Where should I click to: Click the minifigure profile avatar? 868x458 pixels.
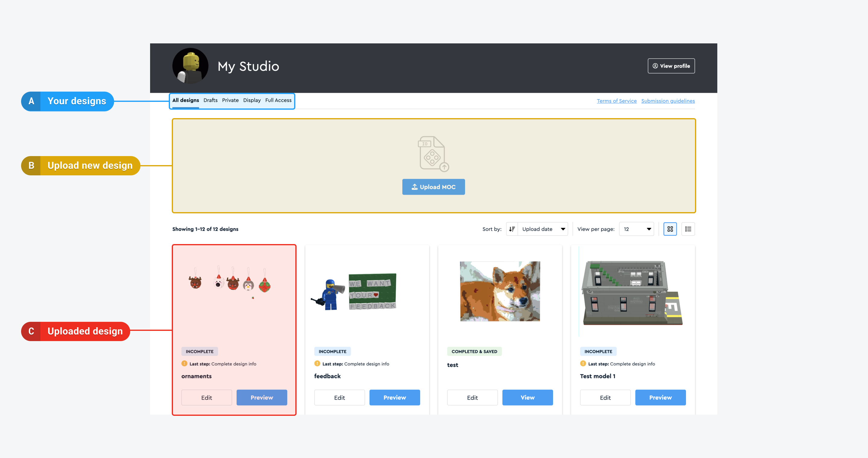click(x=190, y=66)
